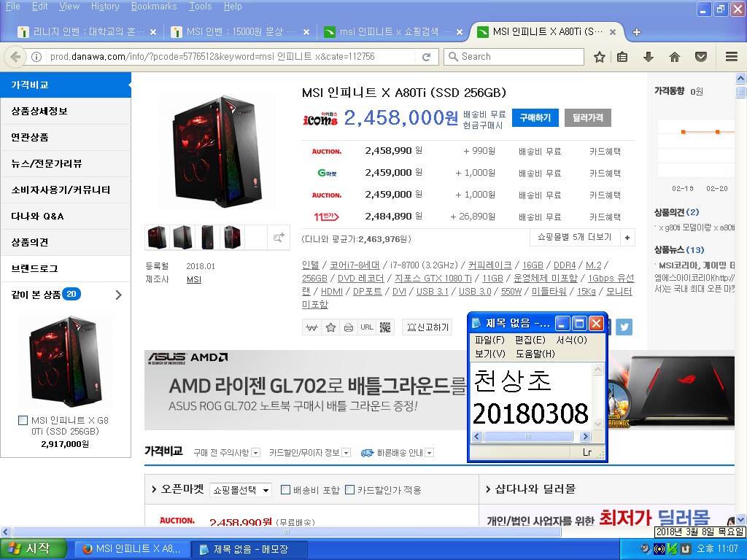
Task: Share on Twitter icon
Action: (624, 327)
